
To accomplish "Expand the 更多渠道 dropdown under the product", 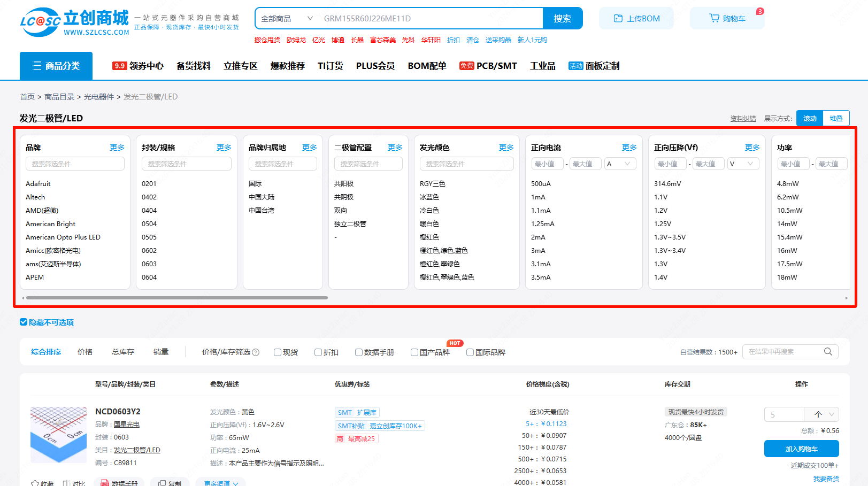I will [x=220, y=482].
